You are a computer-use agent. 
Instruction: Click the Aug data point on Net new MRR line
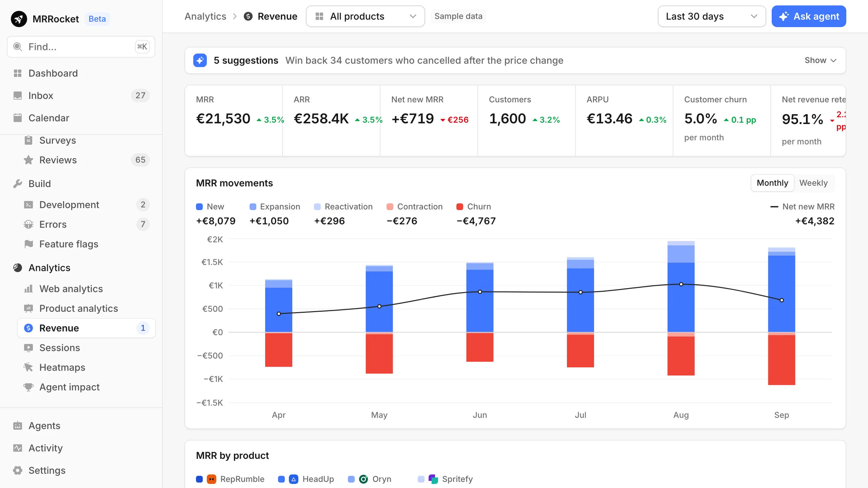click(681, 284)
